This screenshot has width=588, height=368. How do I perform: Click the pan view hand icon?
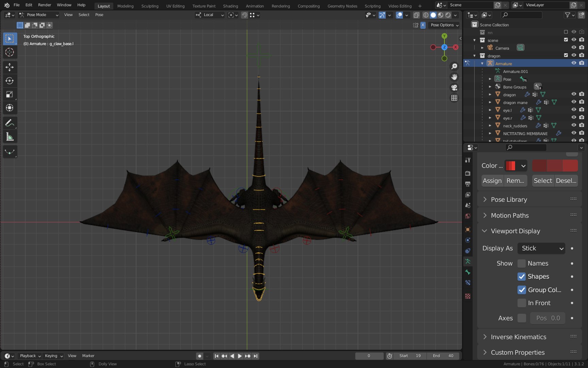pyautogui.click(x=454, y=77)
